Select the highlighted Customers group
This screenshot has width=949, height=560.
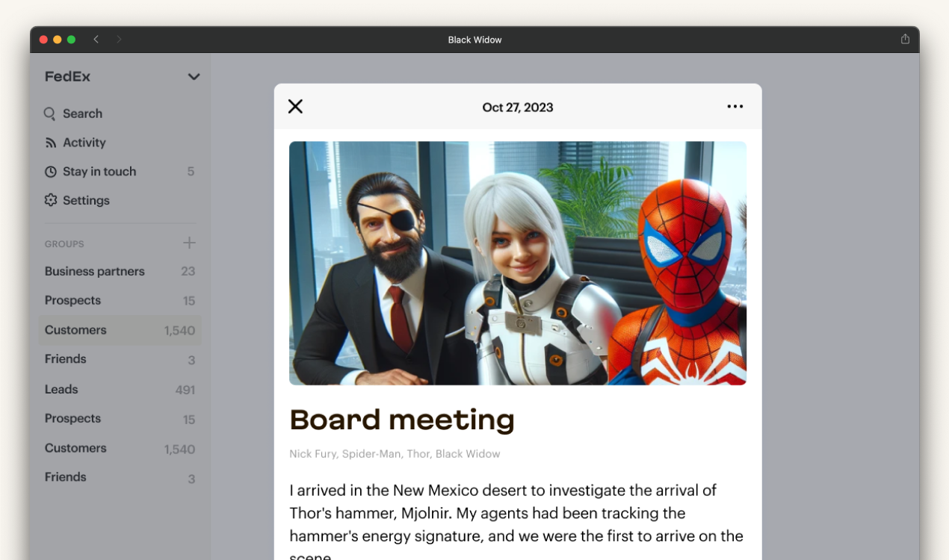(120, 330)
